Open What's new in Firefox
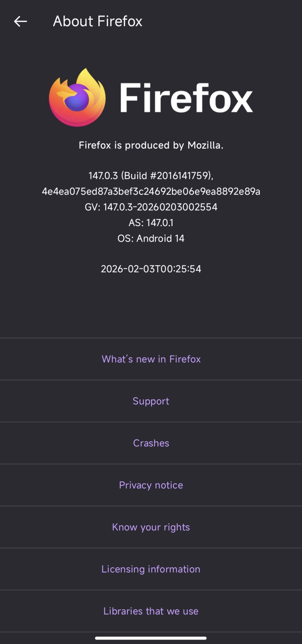This screenshot has height=644, width=302. coord(151,359)
